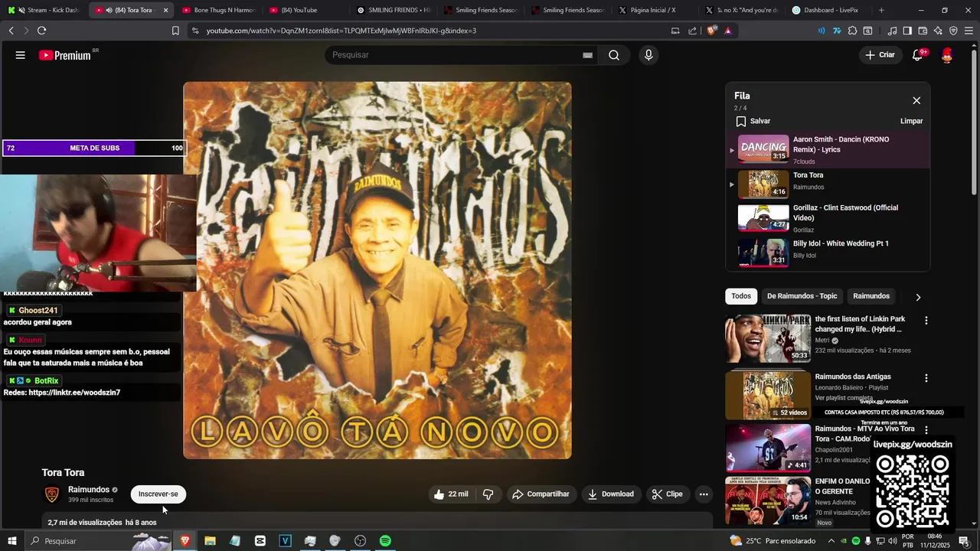
Task: Show hidden system tray icons
Action: [x=831, y=541]
